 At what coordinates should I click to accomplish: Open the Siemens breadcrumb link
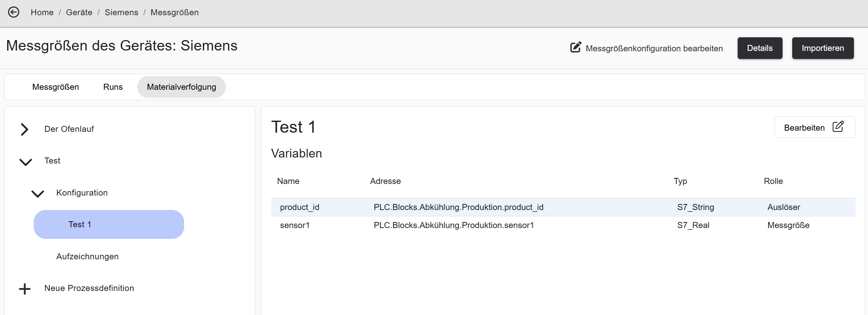click(122, 12)
